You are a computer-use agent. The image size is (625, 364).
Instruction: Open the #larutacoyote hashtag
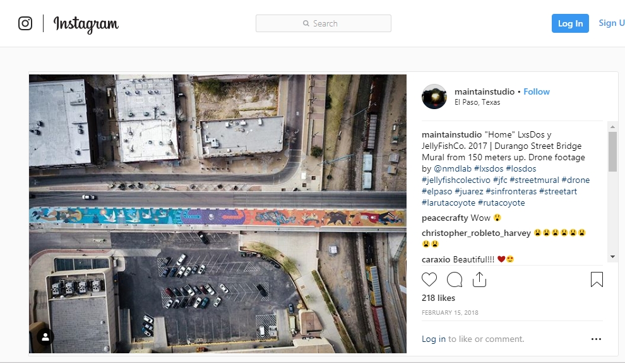(x=448, y=203)
